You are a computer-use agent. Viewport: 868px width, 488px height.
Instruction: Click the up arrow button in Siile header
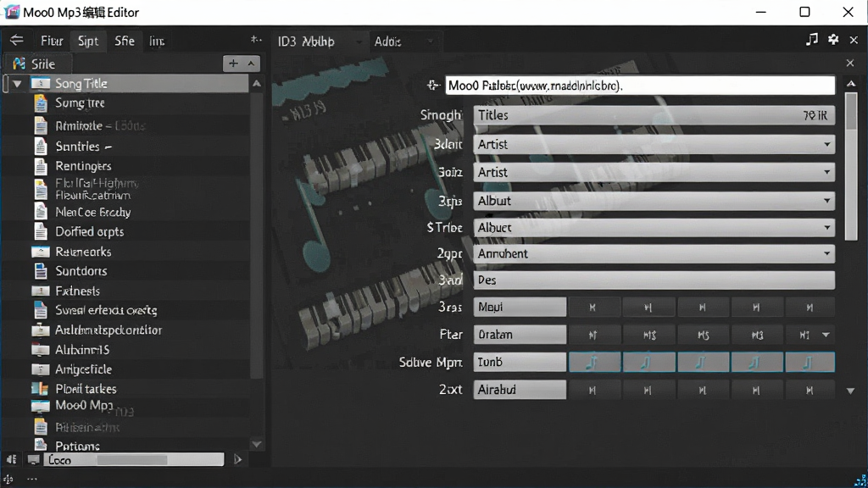point(251,64)
